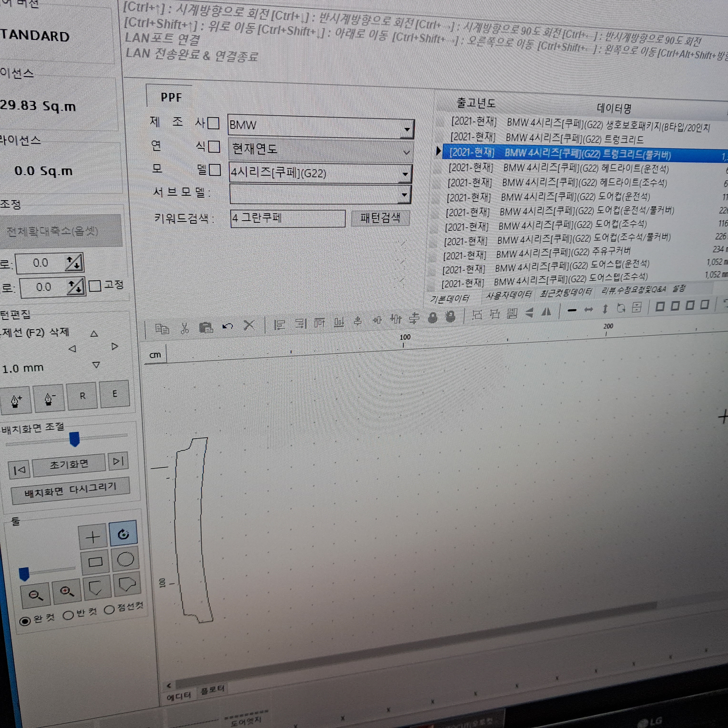The image size is (728, 728).
Task: Click the horizontal double-arrow icon
Action: (x=589, y=310)
